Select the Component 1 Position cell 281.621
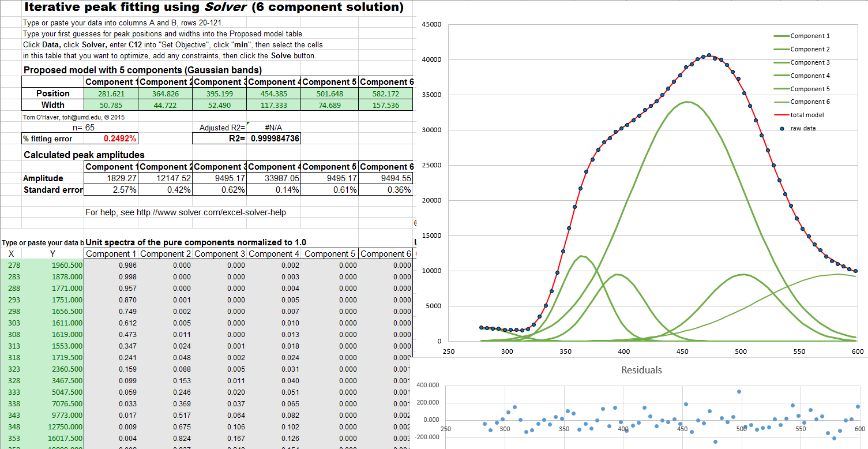 coord(111,93)
